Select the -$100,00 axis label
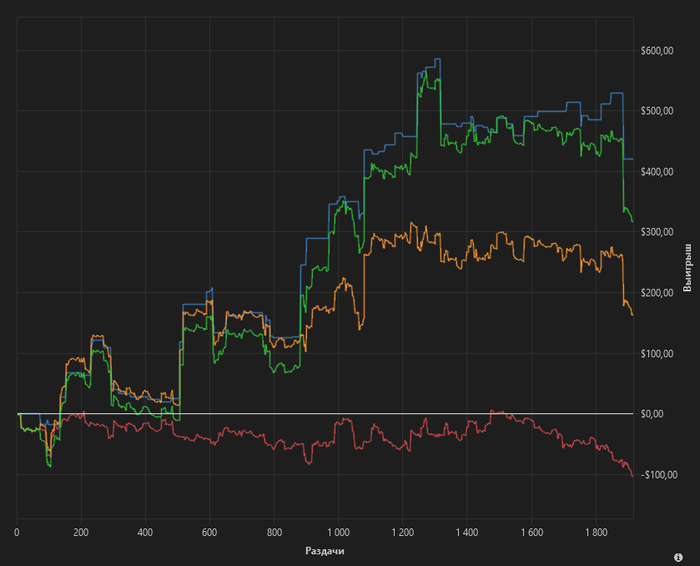Screen dimensions: 700x566 [657, 474]
